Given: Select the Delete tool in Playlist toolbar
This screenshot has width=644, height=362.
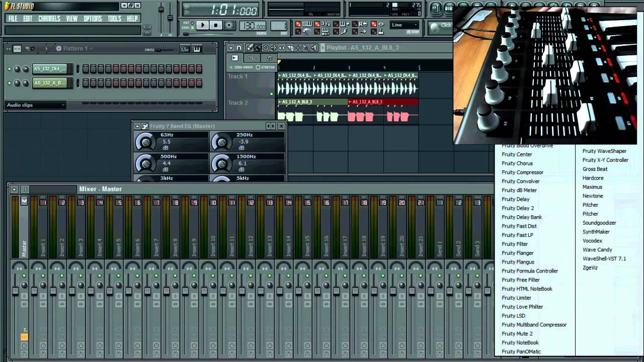Looking at the screenshot, I should pos(266,48).
